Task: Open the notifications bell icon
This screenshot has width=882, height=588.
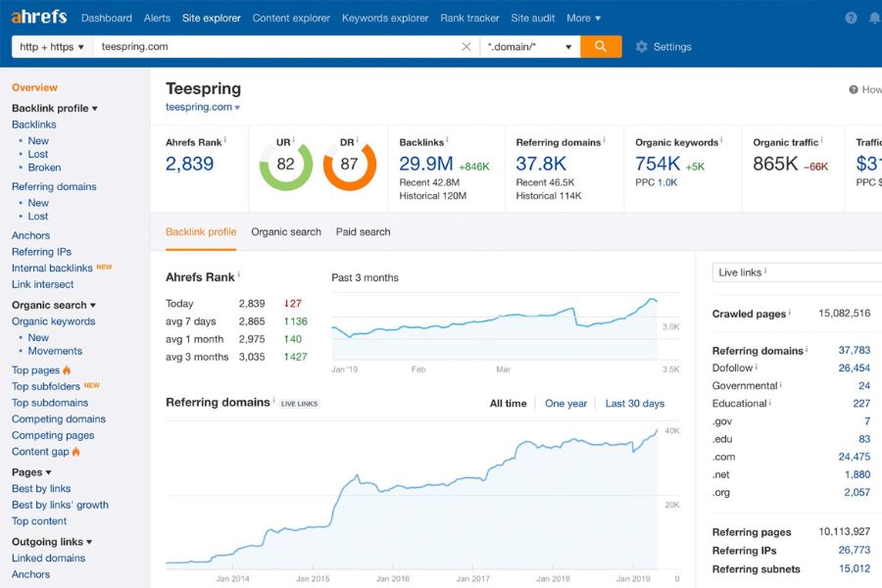Action: 874,18
